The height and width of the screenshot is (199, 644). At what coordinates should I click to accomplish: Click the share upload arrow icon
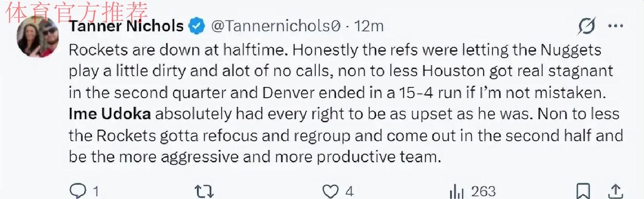[x=615, y=191]
